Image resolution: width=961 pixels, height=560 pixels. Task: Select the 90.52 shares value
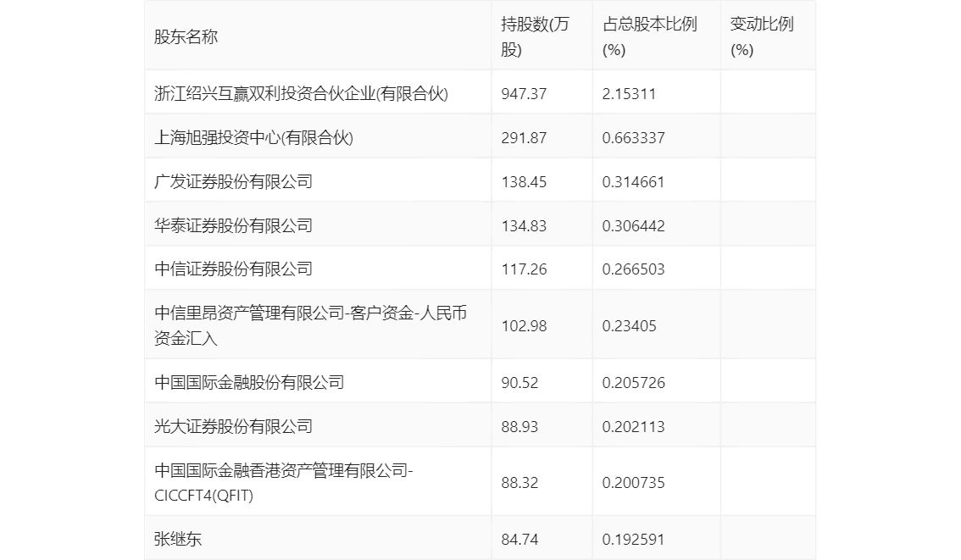click(x=519, y=383)
